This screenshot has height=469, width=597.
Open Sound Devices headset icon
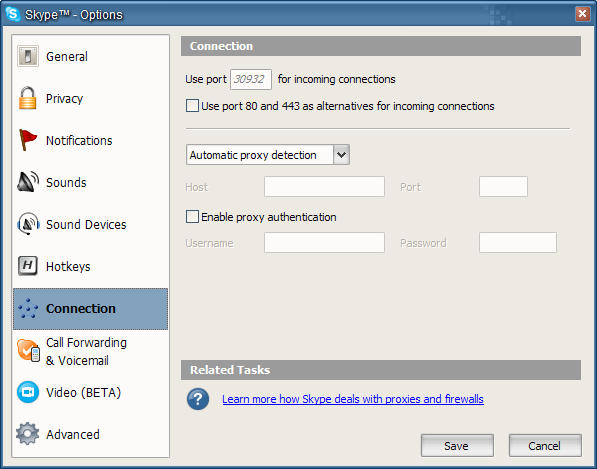click(28, 224)
